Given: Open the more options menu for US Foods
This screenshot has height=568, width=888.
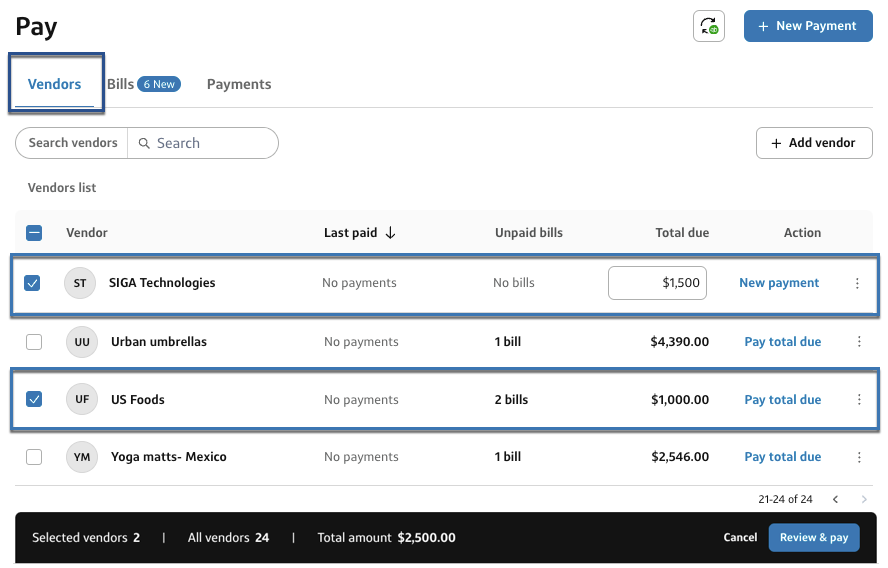Looking at the screenshot, I should [859, 400].
